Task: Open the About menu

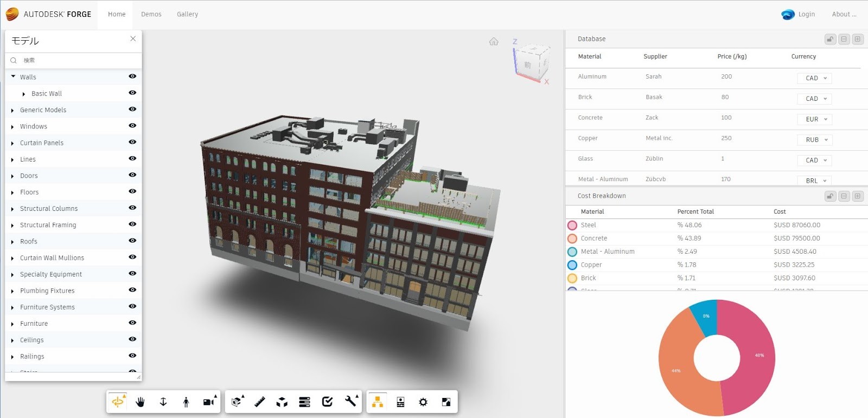Action: point(844,15)
